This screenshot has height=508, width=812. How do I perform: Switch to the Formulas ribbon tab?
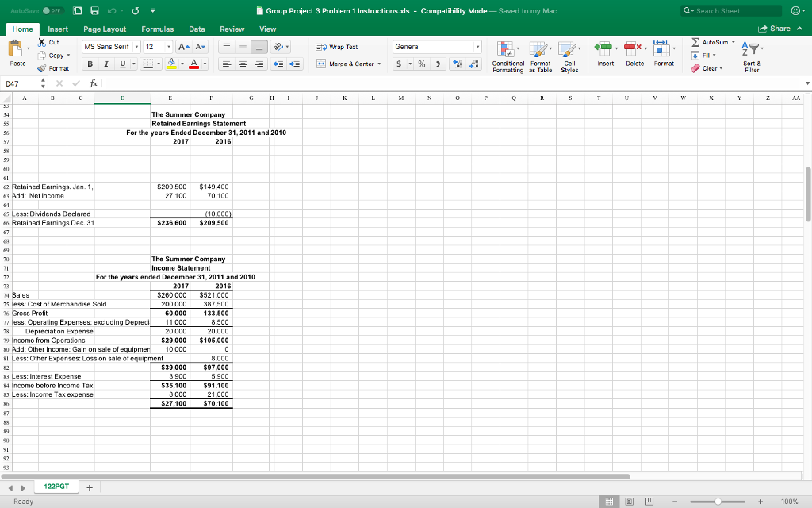(x=157, y=29)
